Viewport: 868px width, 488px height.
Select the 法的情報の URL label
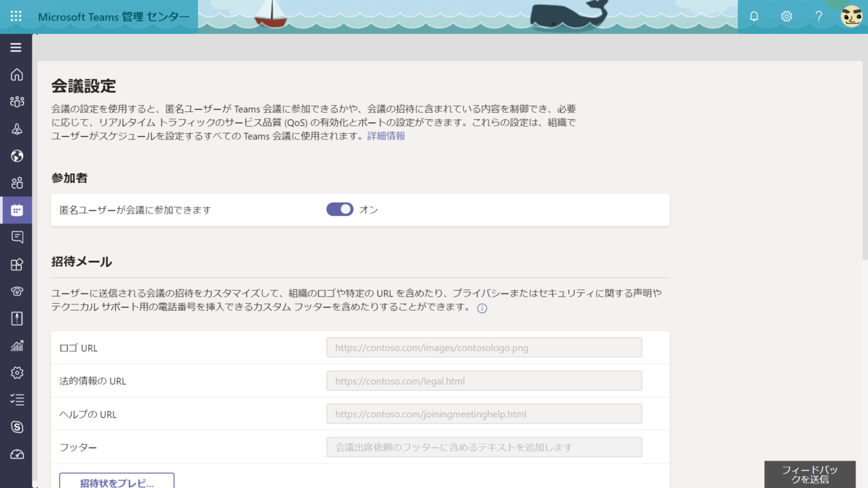(93, 381)
